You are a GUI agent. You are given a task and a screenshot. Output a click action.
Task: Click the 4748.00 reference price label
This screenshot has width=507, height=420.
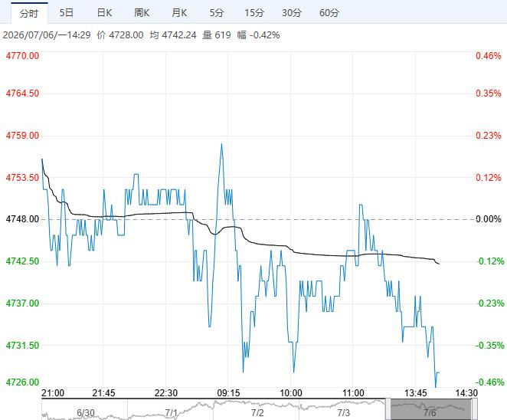22,219
